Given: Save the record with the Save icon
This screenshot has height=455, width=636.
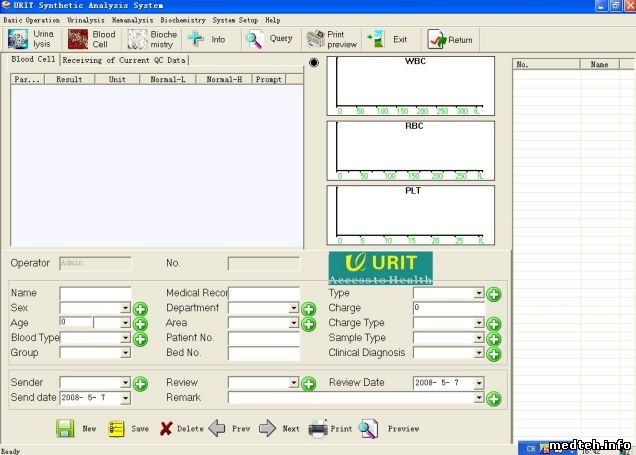Looking at the screenshot, I should tap(117, 428).
